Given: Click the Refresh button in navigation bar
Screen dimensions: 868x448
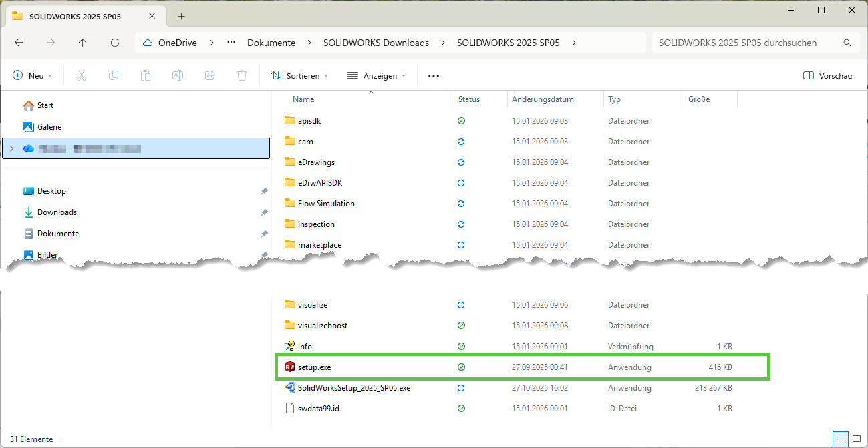Looking at the screenshot, I should 115,43.
